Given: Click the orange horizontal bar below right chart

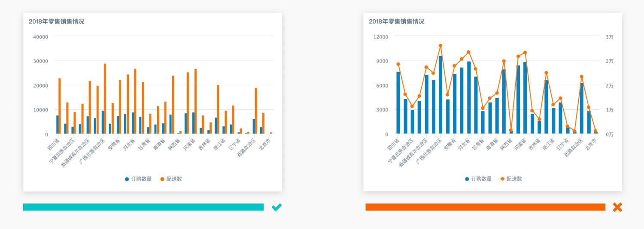Looking at the screenshot, I should tap(485, 207).
